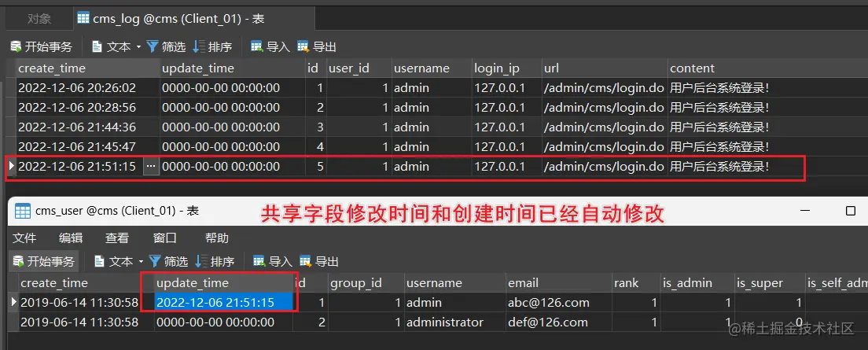Screen dimensions: 868x350
Task: Open the 查看 menu
Action: coord(117,238)
